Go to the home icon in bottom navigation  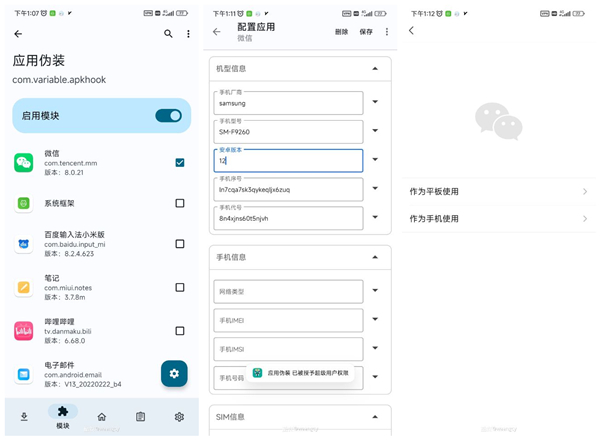click(101, 416)
